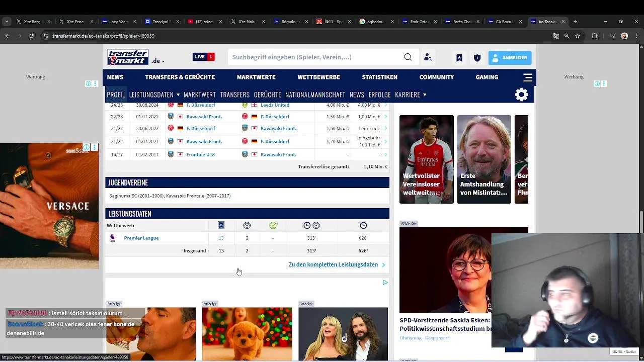644x362 pixels.
Task: Click the appearances column icon in Leistungsdaten
Action: [221, 225]
